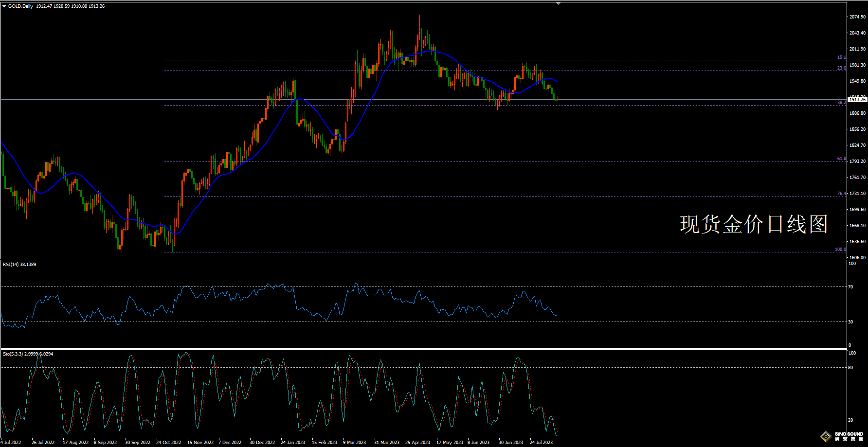Select the 23.6 Fibonacci level label
The width and height of the screenshot is (868, 447).
tap(841, 68)
